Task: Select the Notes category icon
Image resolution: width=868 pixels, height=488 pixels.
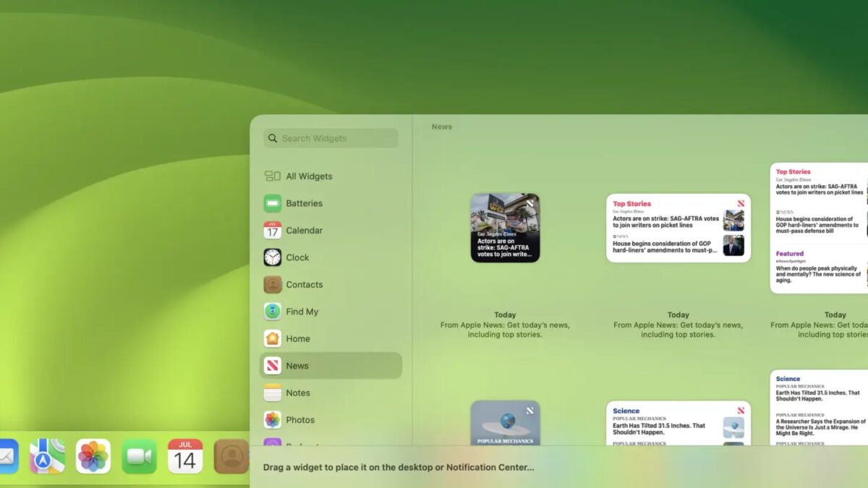Action: pyautogui.click(x=273, y=393)
